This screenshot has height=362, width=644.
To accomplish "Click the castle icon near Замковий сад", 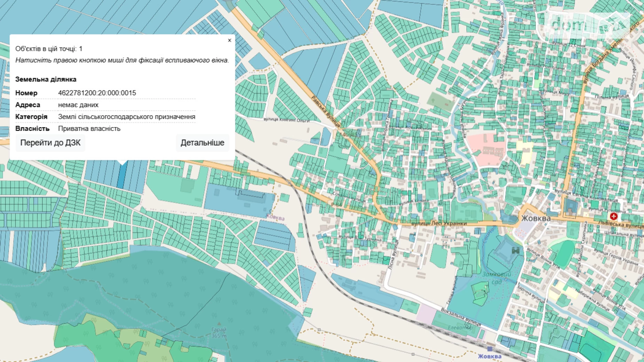I will [516, 250].
